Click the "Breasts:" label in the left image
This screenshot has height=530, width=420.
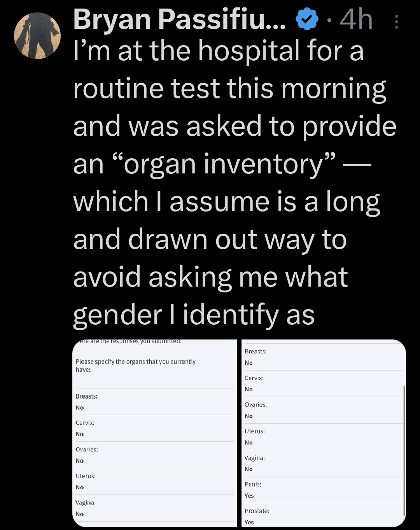pos(86,396)
